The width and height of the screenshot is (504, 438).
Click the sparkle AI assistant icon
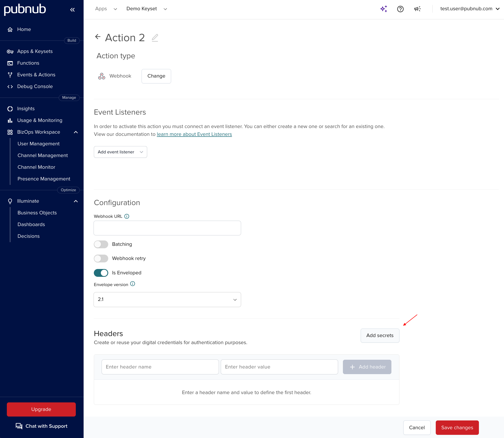pos(383,9)
